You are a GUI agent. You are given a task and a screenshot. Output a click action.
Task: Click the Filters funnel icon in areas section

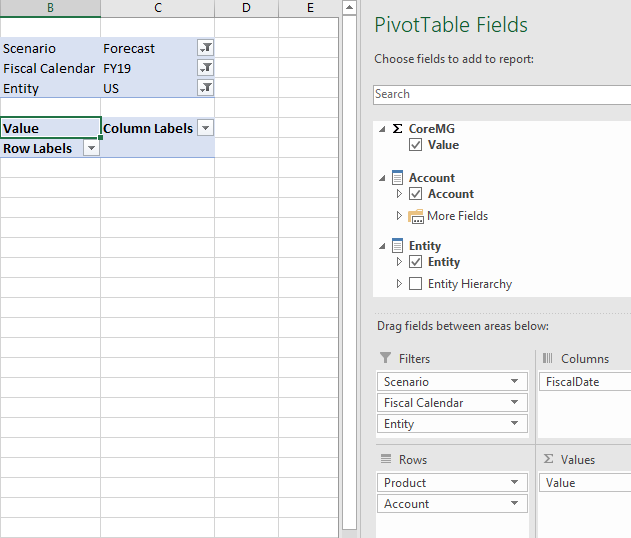pyautogui.click(x=386, y=358)
